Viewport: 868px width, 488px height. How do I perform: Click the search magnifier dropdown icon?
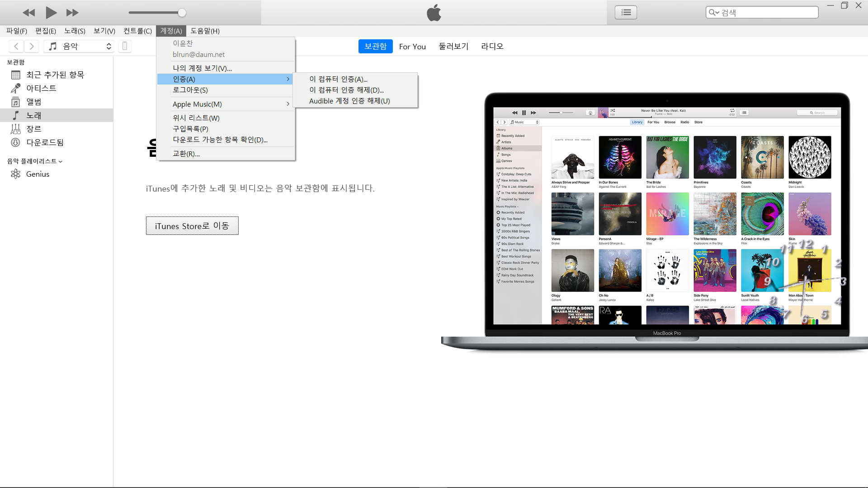click(714, 13)
